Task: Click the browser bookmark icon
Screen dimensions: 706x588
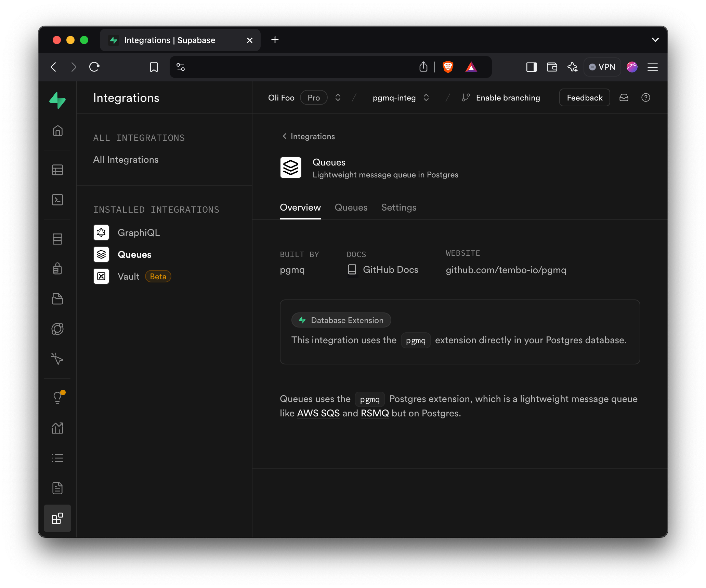Action: pyautogui.click(x=154, y=67)
